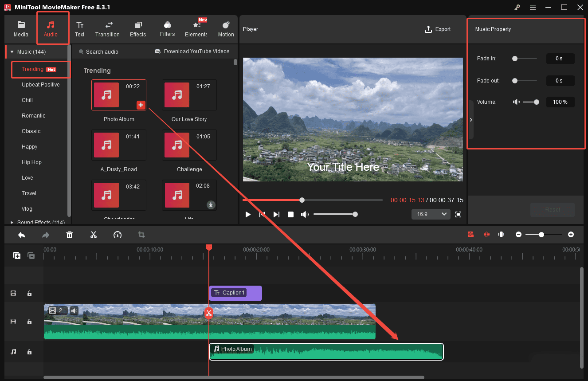
Task: Toggle timeline zoom to fit
Action: [501, 234]
